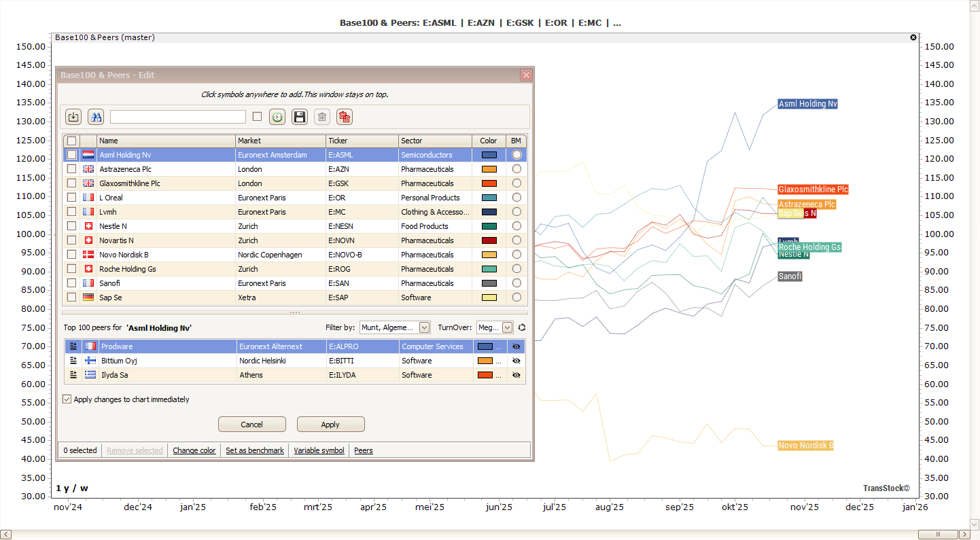980x540 pixels.
Task: Click add-to-list icon for Bittium Oyj
Action: tap(73, 361)
